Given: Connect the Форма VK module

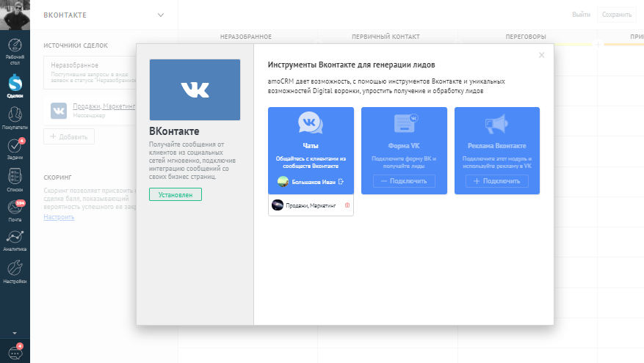Looking at the screenshot, I should click(x=404, y=181).
